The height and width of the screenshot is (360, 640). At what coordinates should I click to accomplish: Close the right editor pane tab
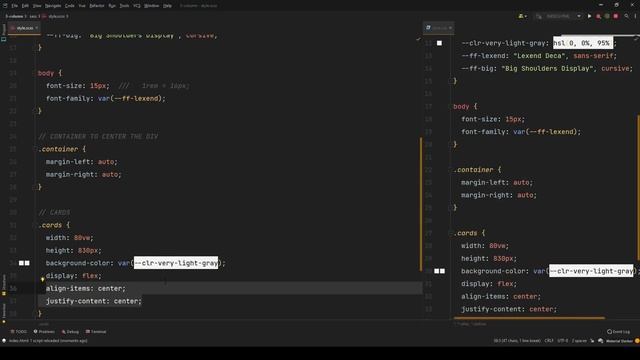point(451,28)
